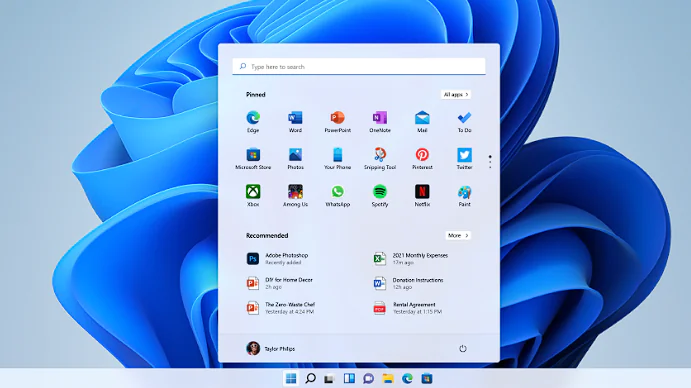Open Chat icon in the taskbar
This screenshot has width=691, height=388.
tap(368, 378)
